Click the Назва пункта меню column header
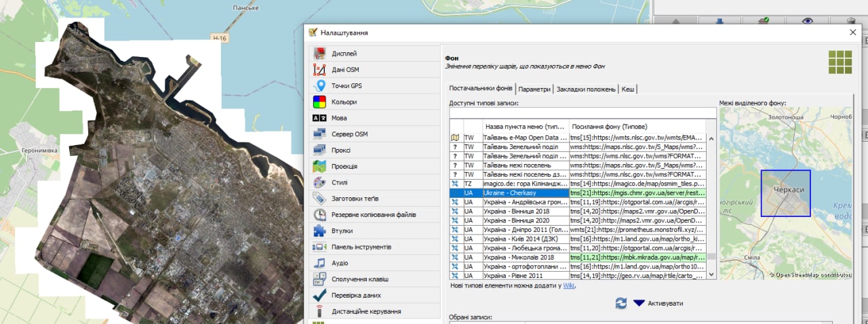This screenshot has width=868, height=324. coord(525,127)
